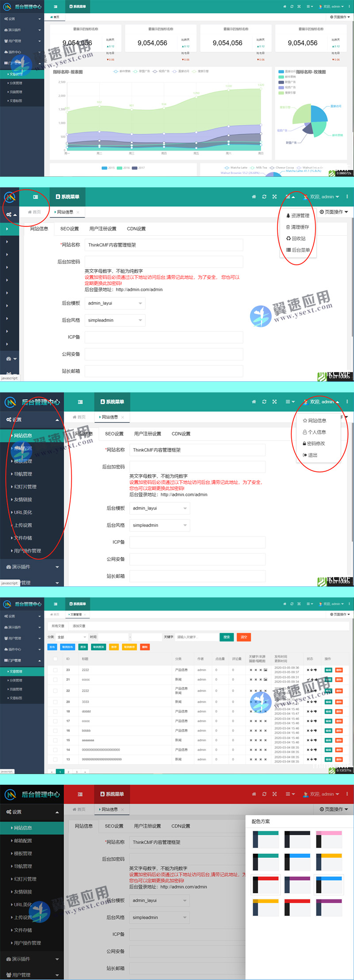Click the 退出 logout icon entry

coord(310,455)
